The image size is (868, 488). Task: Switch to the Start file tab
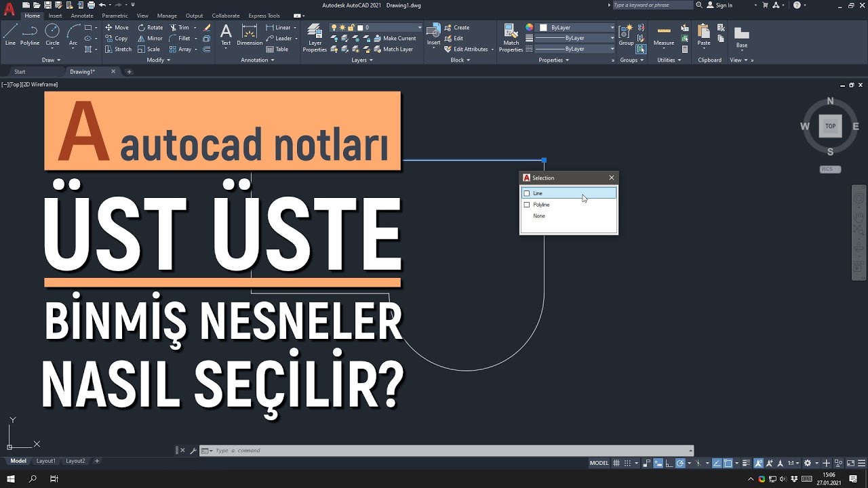(x=20, y=71)
